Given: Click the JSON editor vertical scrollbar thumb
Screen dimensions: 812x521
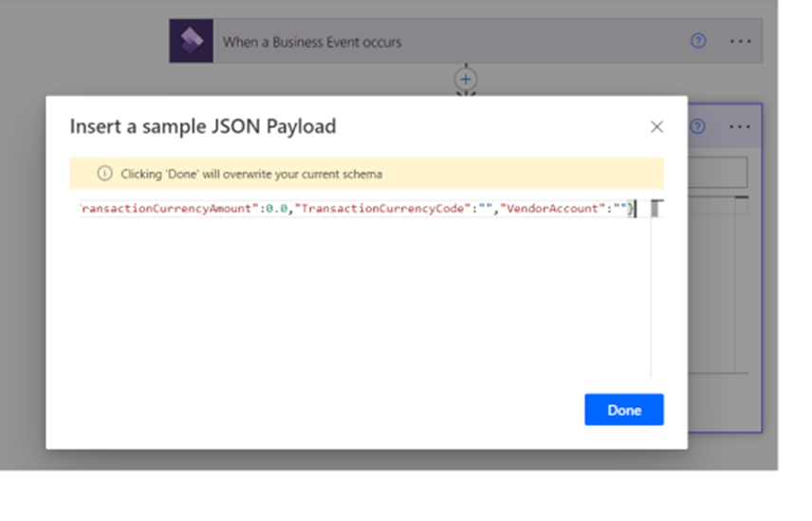Looking at the screenshot, I should [655, 208].
